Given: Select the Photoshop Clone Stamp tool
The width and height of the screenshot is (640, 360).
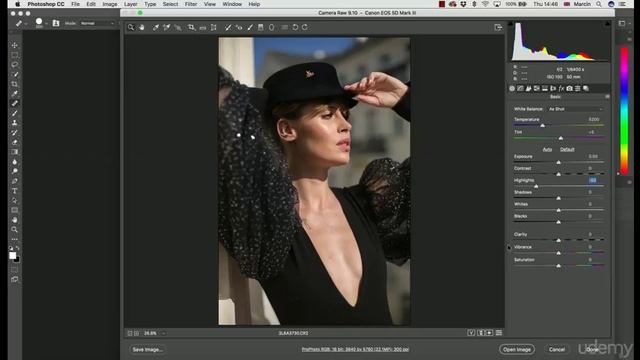Looking at the screenshot, I should (x=15, y=122).
